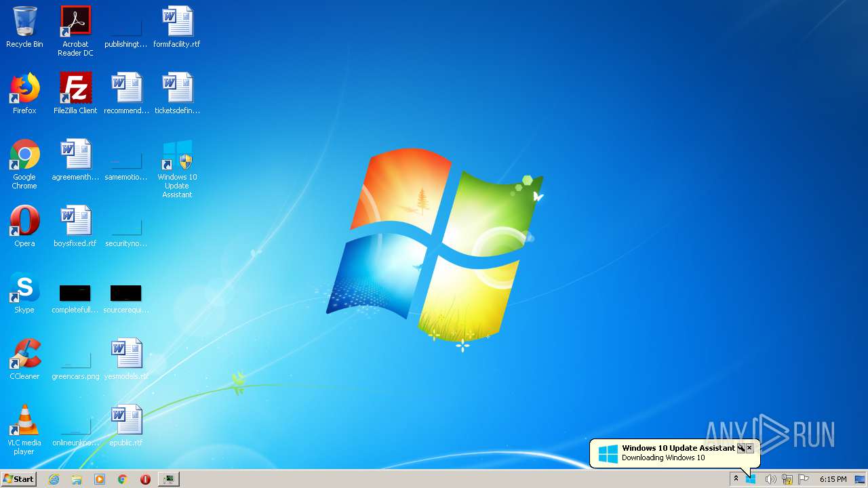Expand hidden system tray icons
Screen dimensions: 868x488
(x=736, y=479)
